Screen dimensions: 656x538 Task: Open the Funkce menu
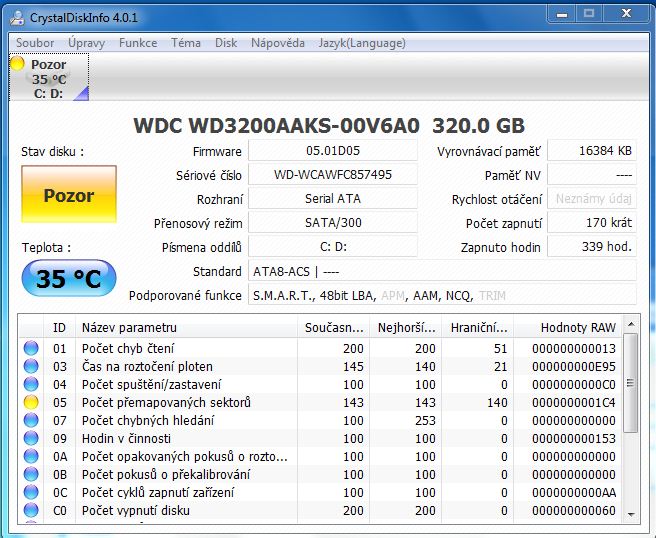[138, 43]
